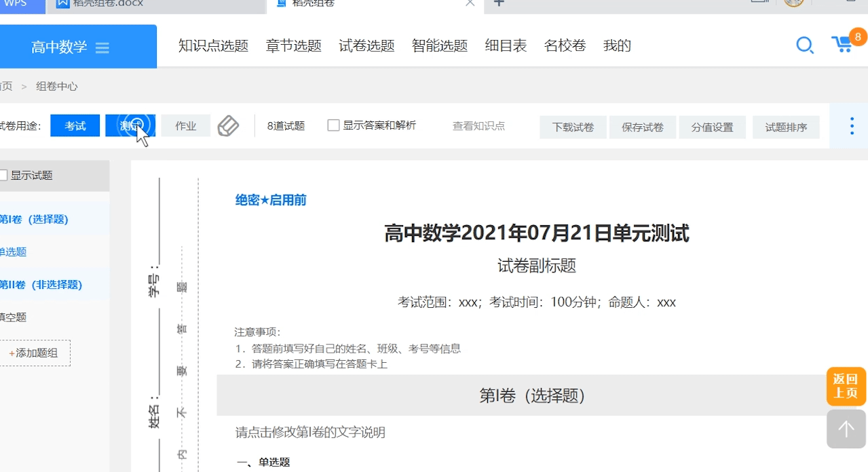Click 查看知识点 link

pyautogui.click(x=478, y=125)
